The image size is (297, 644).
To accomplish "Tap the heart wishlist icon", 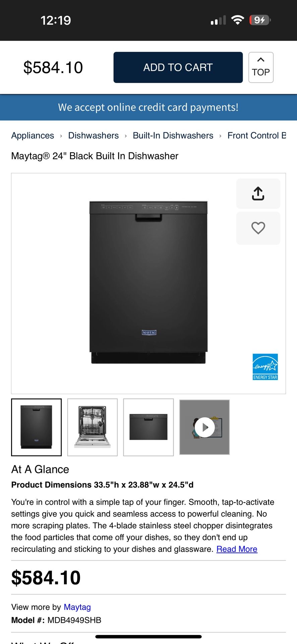I will (258, 228).
